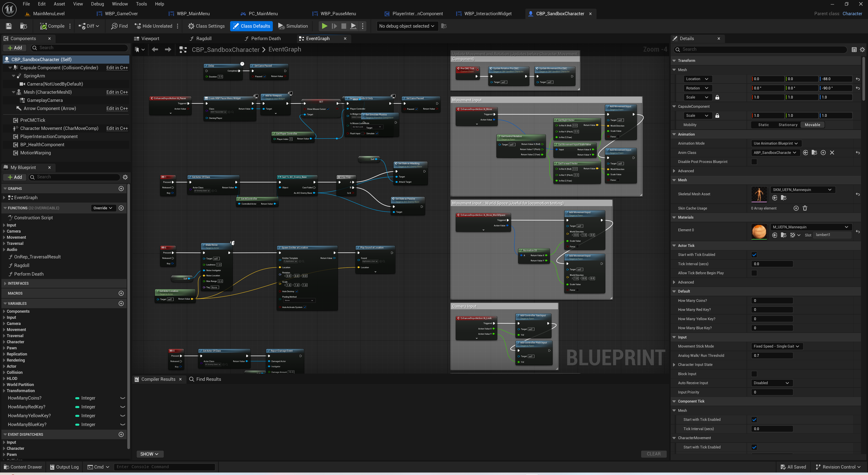
Task: Open the Revision Control menu
Action: [x=838, y=467]
